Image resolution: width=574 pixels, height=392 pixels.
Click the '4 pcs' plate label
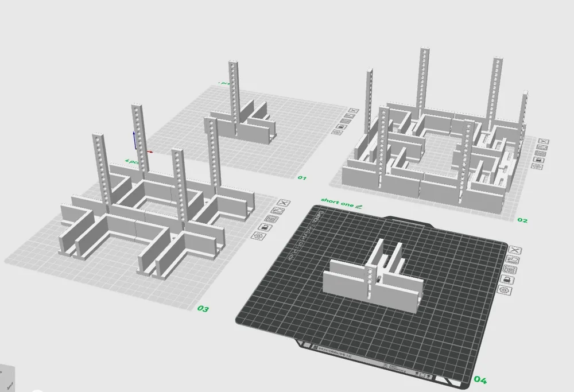coord(131,161)
